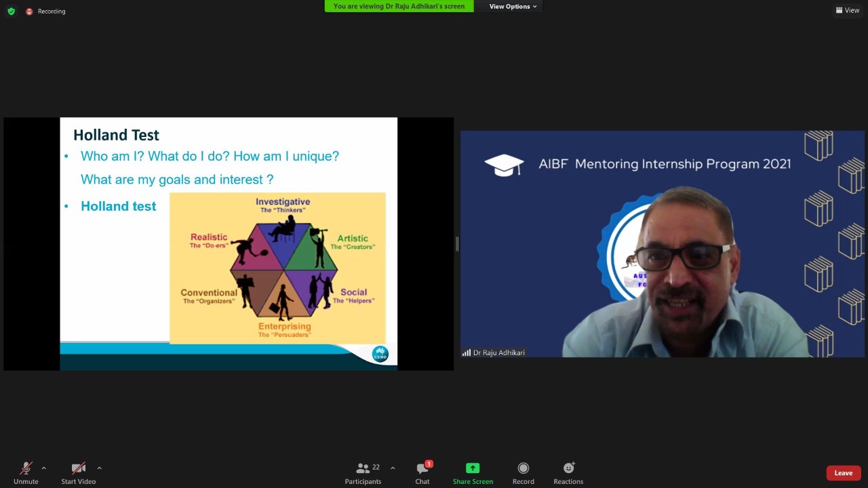Change layout with the View button
Screen dimensions: 868x488
[848, 10]
